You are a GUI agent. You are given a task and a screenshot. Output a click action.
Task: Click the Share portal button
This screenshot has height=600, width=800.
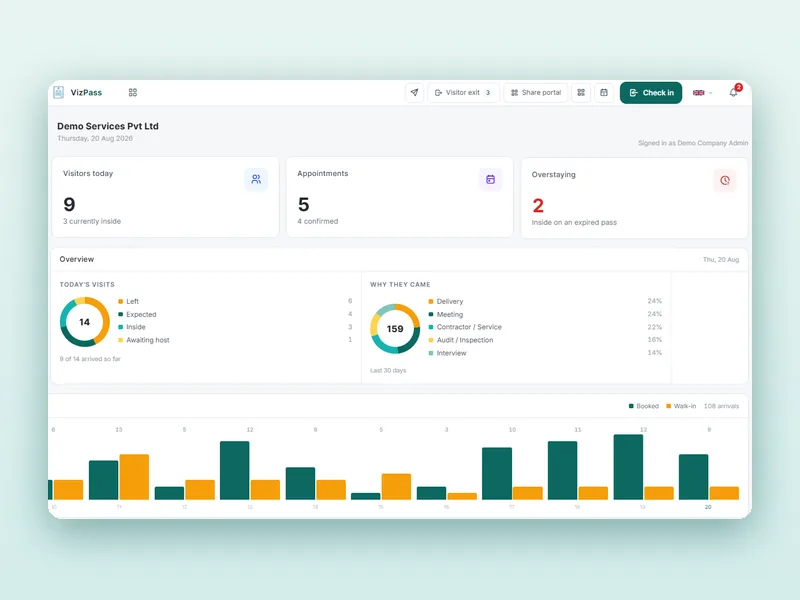coord(536,92)
